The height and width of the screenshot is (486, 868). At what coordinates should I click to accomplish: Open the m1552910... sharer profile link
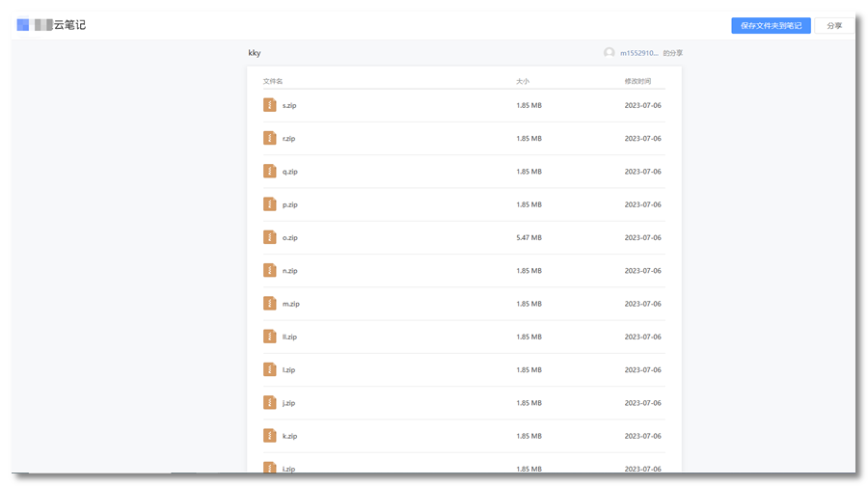click(638, 53)
